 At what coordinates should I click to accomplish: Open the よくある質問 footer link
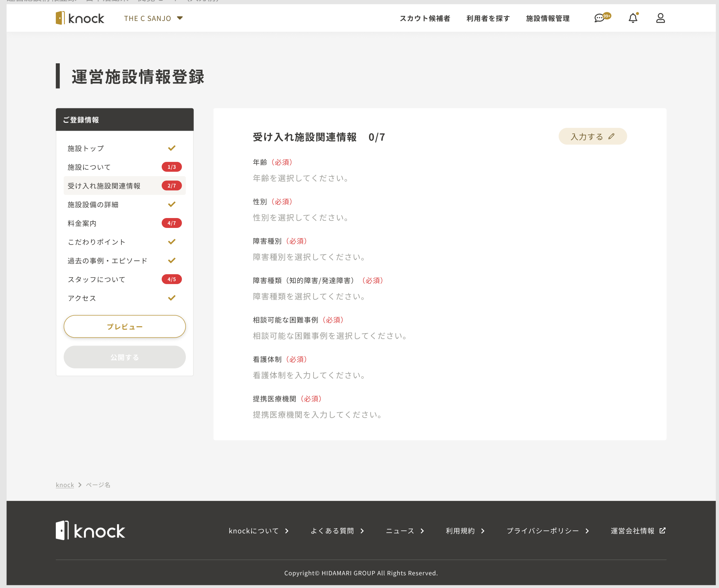(338, 531)
